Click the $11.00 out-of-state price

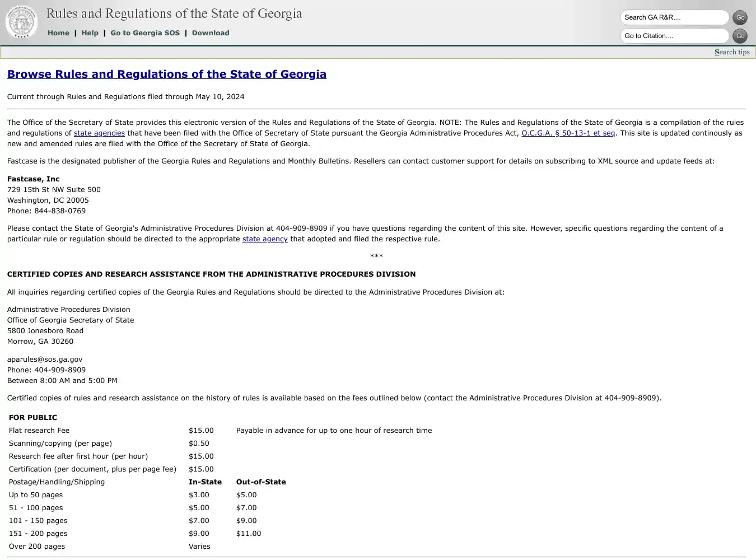249,534
